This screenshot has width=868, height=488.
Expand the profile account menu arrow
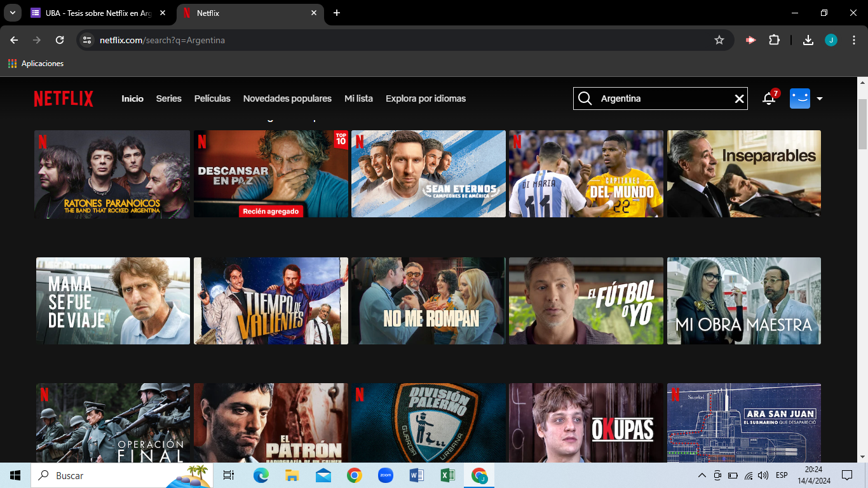[x=820, y=98]
